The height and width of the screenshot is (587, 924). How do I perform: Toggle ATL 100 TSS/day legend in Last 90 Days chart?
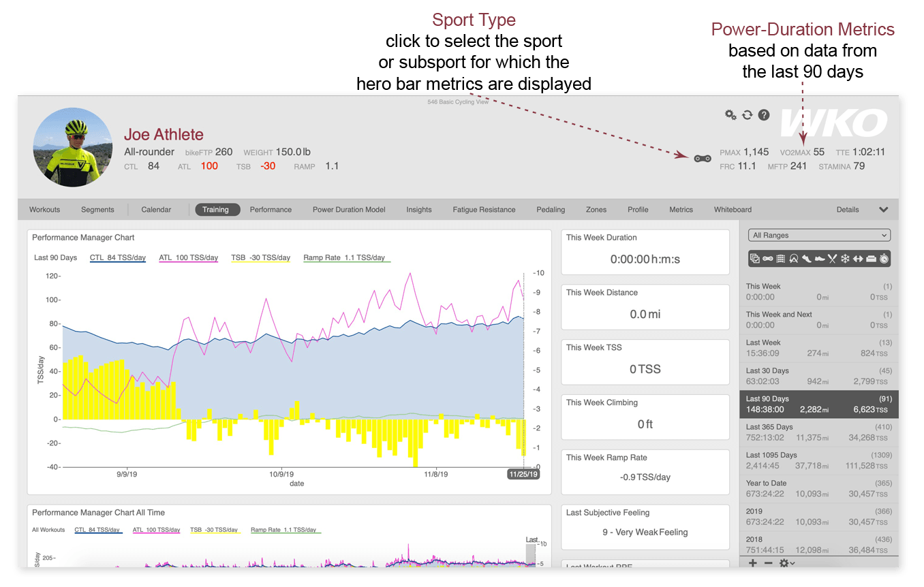(x=189, y=258)
